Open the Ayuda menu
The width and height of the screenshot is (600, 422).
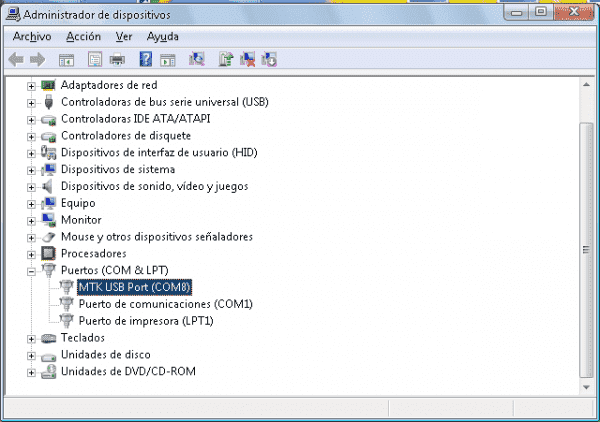pos(163,37)
